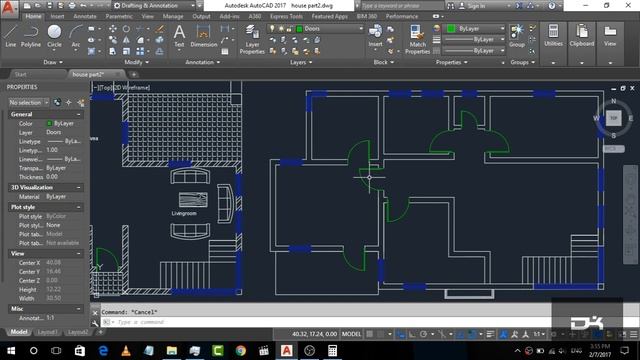Toggle ortho mode in status bar
Screen dimensions: 640x360
(x=412, y=334)
